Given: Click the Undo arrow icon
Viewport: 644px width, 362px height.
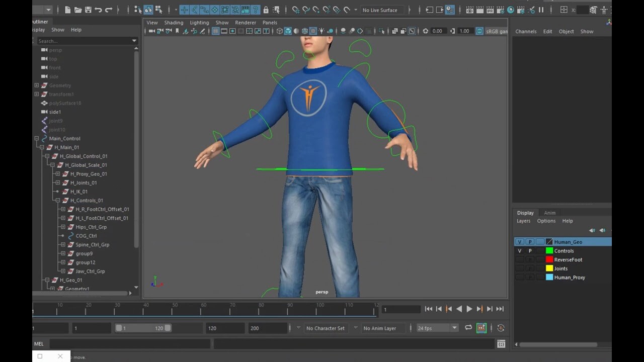Looking at the screenshot, I should click(x=98, y=10).
